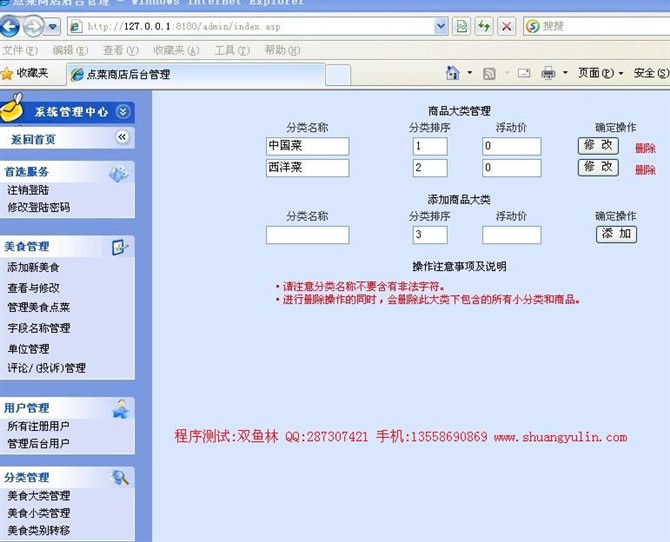Click the empty new 分类名称 field
This screenshot has height=542, width=670.
click(308, 235)
